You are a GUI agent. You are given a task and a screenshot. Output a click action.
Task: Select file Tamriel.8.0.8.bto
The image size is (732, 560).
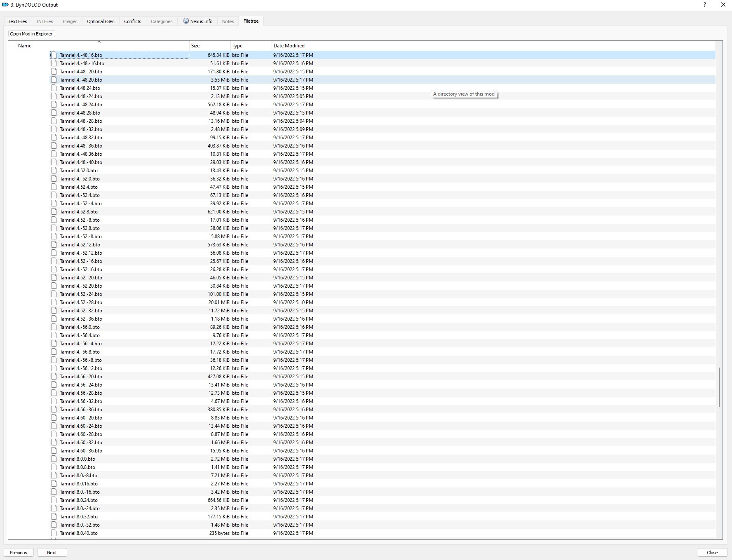tap(77, 467)
